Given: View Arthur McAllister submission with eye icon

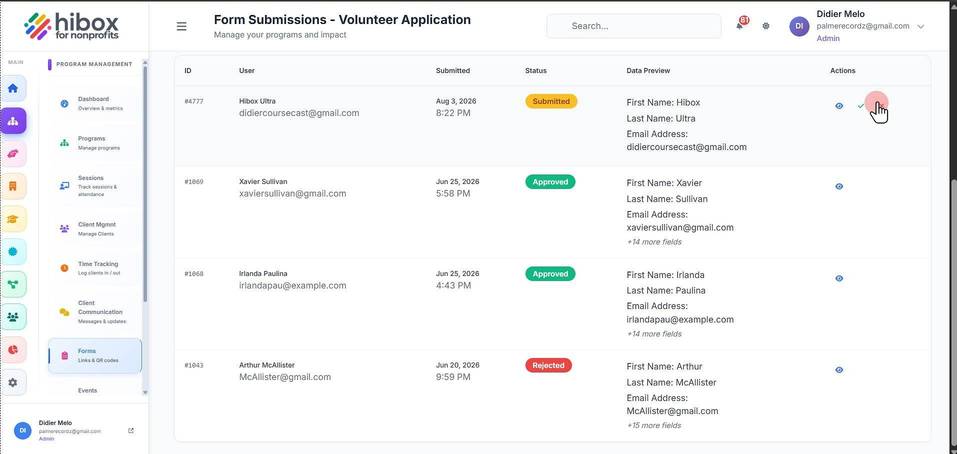Looking at the screenshot, I should [839, 370].
